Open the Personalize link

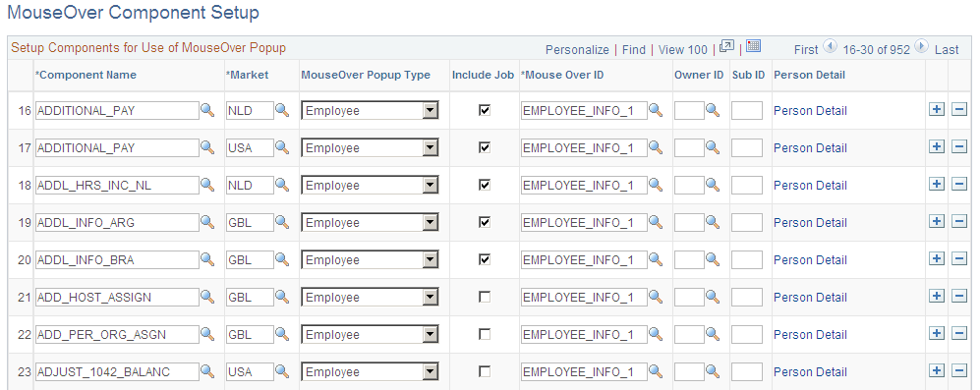577,50
